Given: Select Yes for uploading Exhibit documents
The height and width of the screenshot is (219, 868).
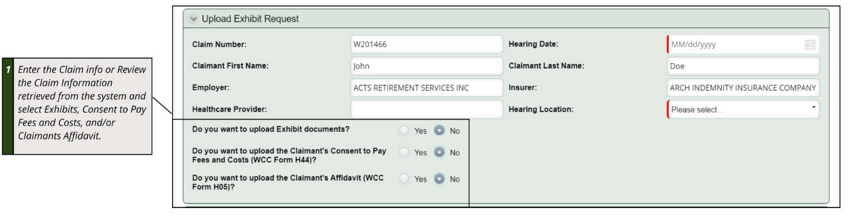Looking at the screenshot, I should click(404, 130).
